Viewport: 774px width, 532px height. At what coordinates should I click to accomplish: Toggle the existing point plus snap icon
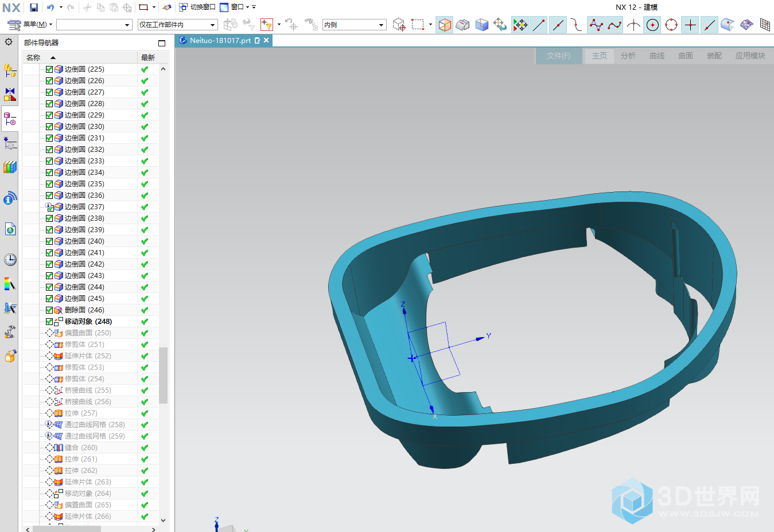[690, 25]
